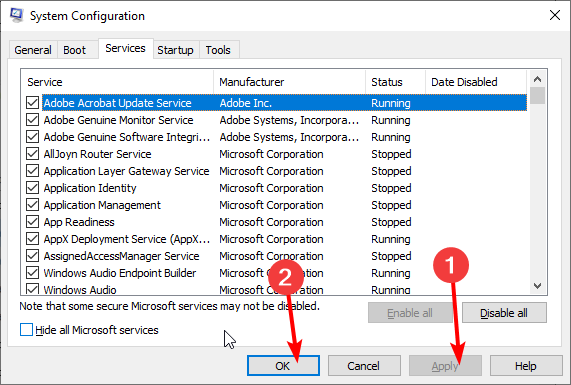Viewport: 571px width, 385px height.
Task: Open the Tools tab
Action: (218, 50)
